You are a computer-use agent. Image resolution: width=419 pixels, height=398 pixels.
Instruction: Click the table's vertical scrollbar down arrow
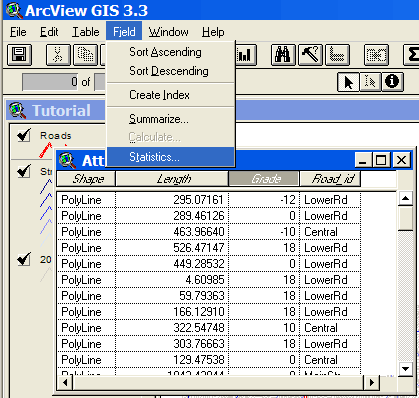(406, 369)
